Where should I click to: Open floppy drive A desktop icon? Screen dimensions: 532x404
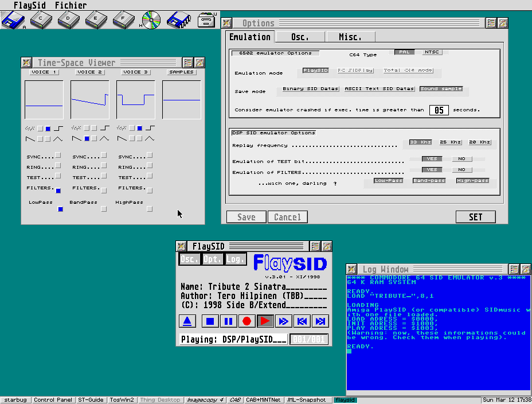[x=13, y=20]
